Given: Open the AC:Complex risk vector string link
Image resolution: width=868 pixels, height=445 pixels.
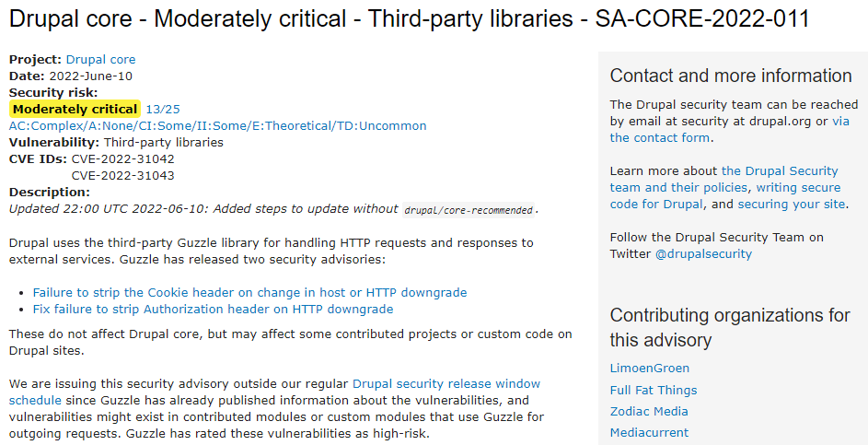Looking at the screenshot, I should [x=217, y=126].
